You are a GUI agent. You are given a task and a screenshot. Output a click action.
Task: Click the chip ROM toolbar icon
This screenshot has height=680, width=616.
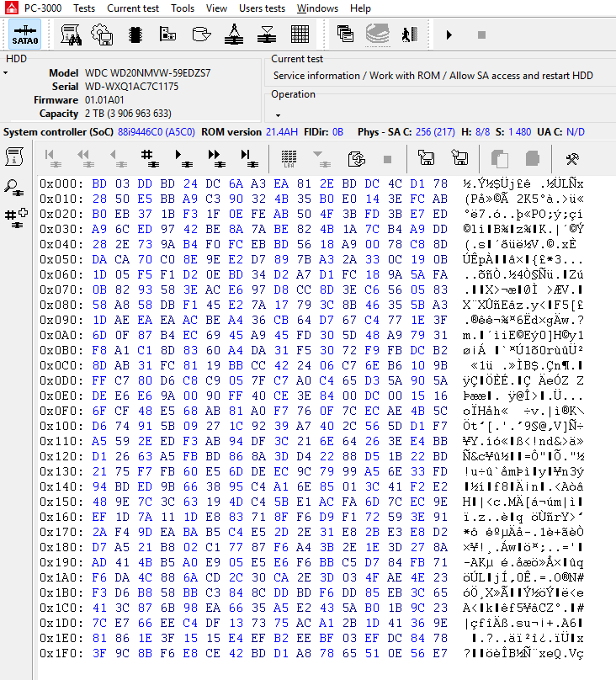click(x=134, y=35)
